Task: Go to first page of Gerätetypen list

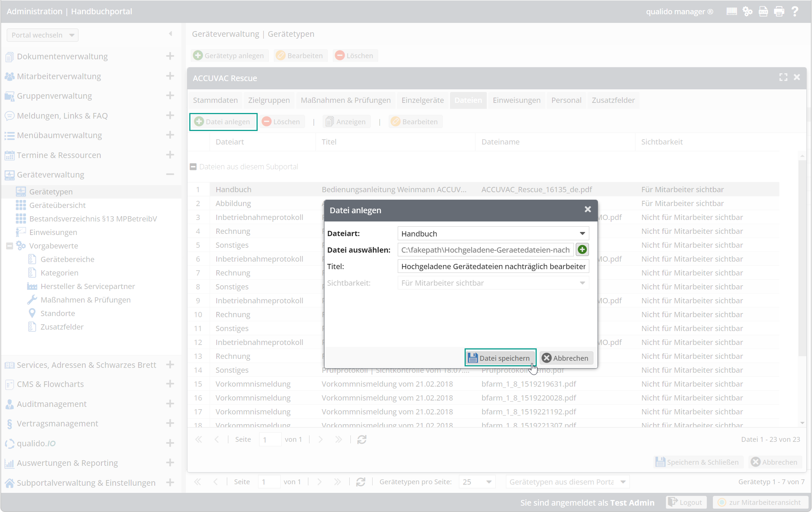Action: pos(198,482)
